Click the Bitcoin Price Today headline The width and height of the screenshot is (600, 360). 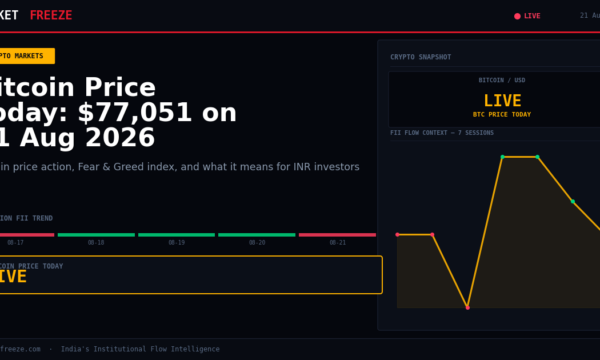(x=117, y=112)
